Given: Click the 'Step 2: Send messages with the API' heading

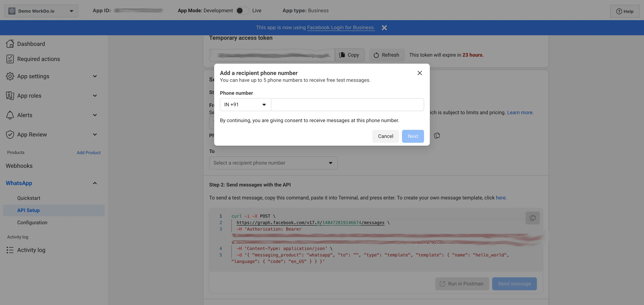Looking at the screenshot, I should coord(250,185).
